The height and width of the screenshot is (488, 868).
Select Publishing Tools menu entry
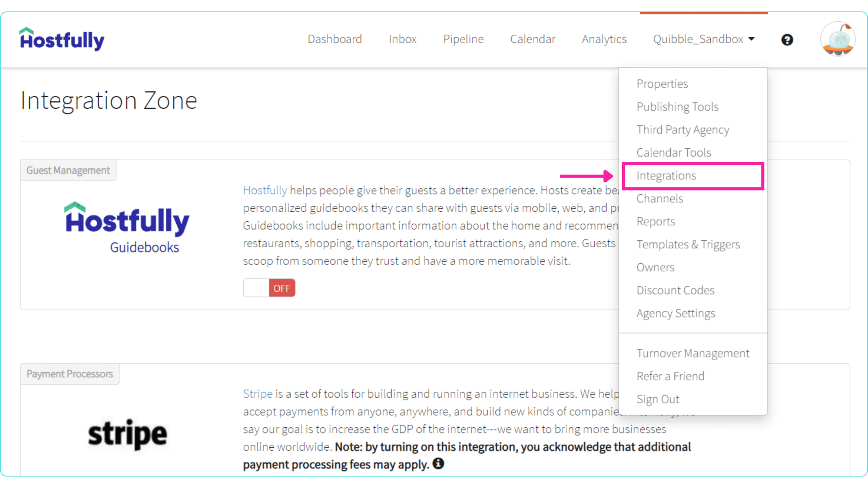(x=677, y=107)
